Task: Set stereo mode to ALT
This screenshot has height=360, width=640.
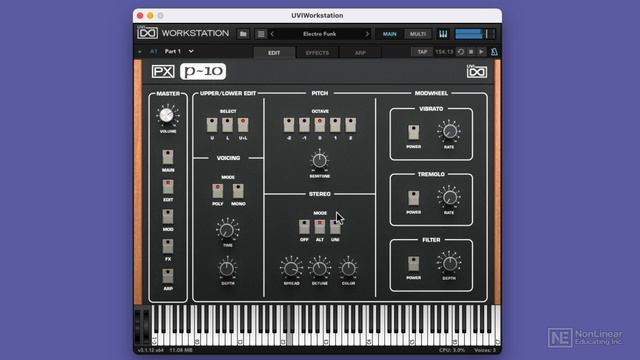Action: pos(320,227)
